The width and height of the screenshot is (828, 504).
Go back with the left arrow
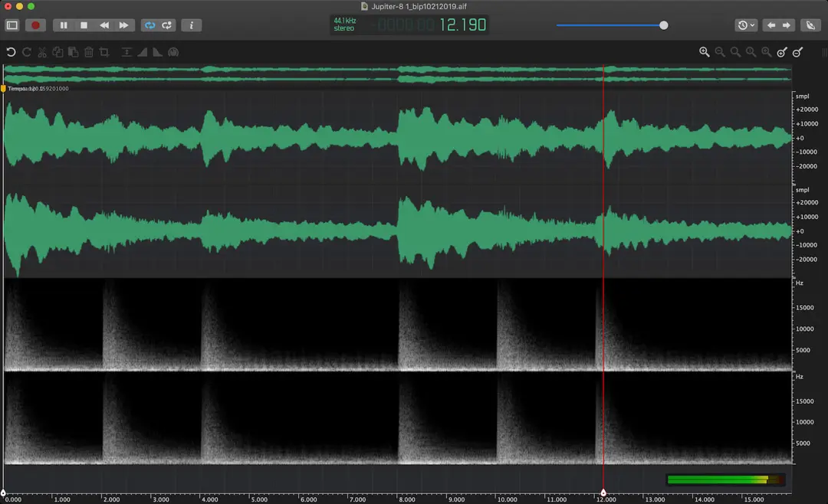(x=771, y=25)
